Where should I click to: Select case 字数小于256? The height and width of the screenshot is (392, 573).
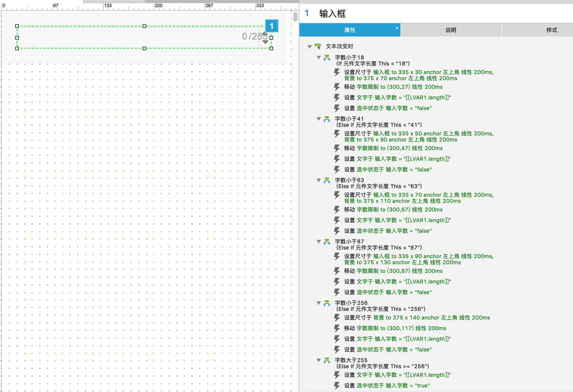coord(380,306)
